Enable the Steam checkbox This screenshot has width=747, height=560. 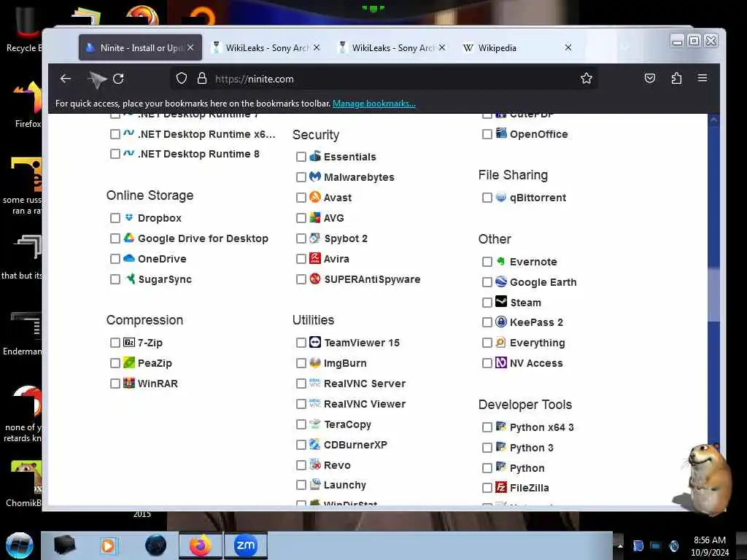click(487, 303)
